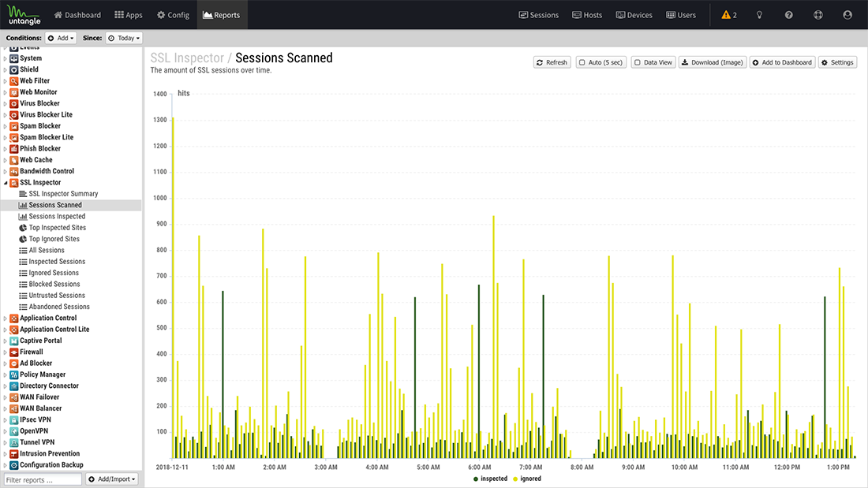Click the SSL Inspector app icon
868x488 pixels.
click(14, 183)
